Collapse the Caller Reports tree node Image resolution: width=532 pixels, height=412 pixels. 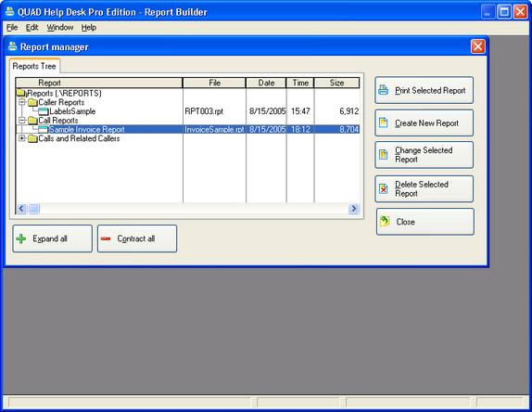(22, 102)
